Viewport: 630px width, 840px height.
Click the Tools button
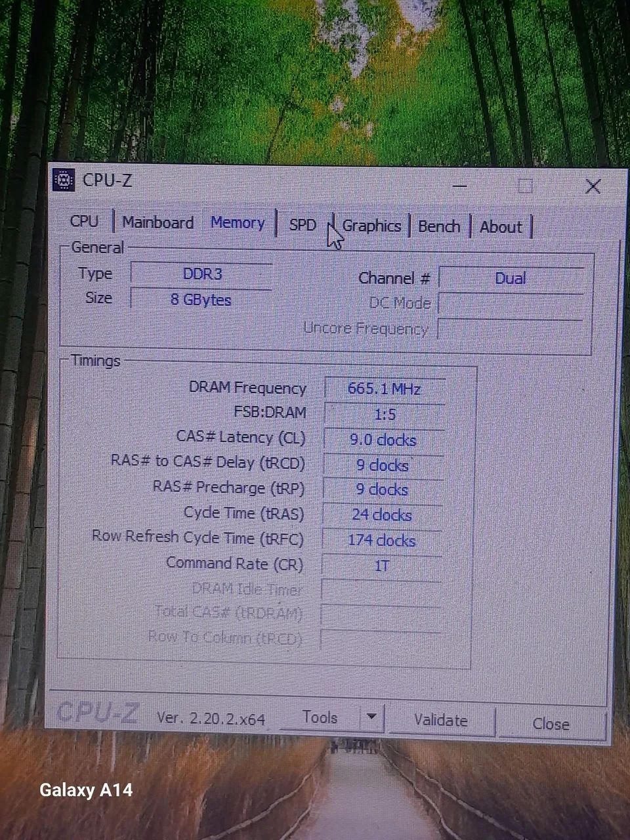pyautogui.click(x=320, y=717)
